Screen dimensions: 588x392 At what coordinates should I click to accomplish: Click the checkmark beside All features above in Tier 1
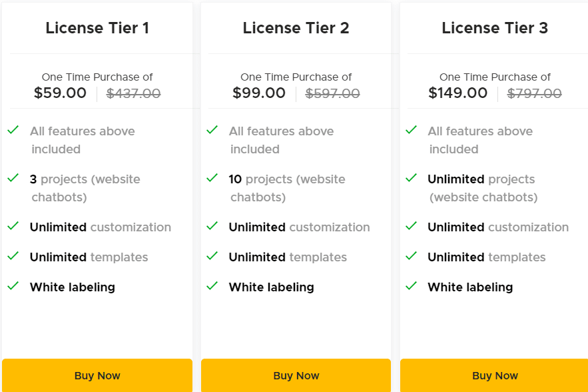[13, 131]
